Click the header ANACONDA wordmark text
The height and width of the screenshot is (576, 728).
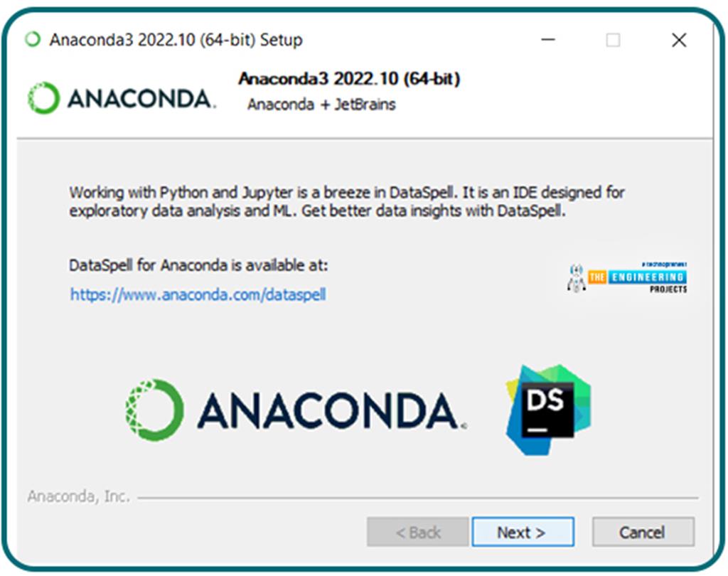141,99
